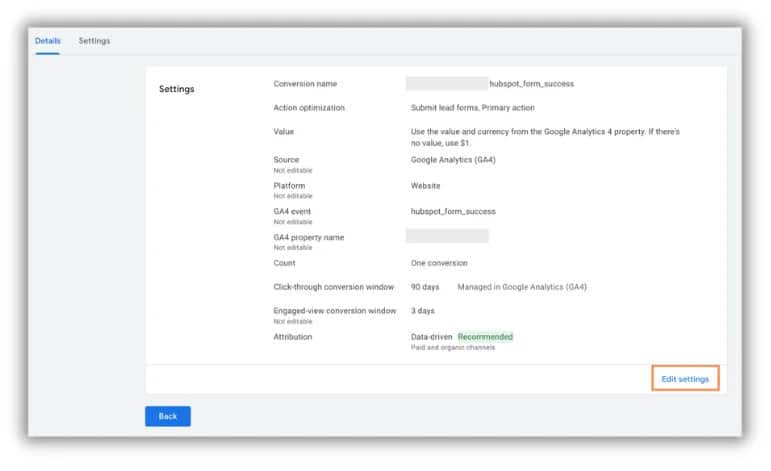Select the Data-driven attribution value
This screenshot has width=771, height=471.
(x=431, y=337)
